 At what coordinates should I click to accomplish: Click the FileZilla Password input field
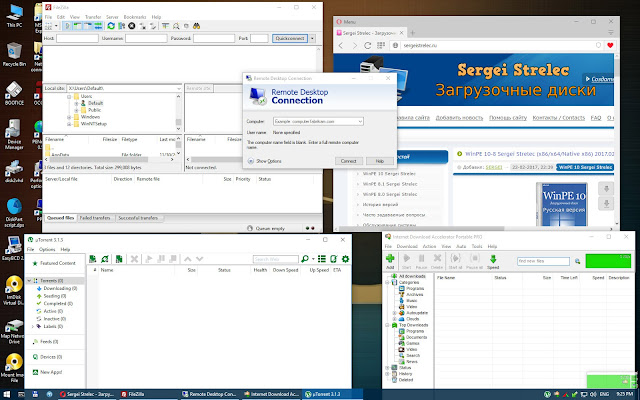pos(214,38)
